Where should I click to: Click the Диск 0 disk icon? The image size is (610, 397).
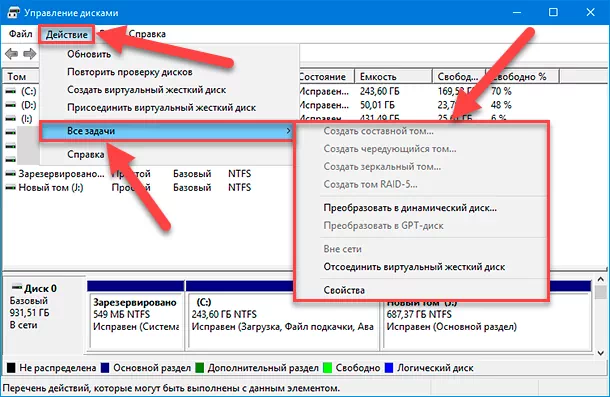tap(17, 288)
